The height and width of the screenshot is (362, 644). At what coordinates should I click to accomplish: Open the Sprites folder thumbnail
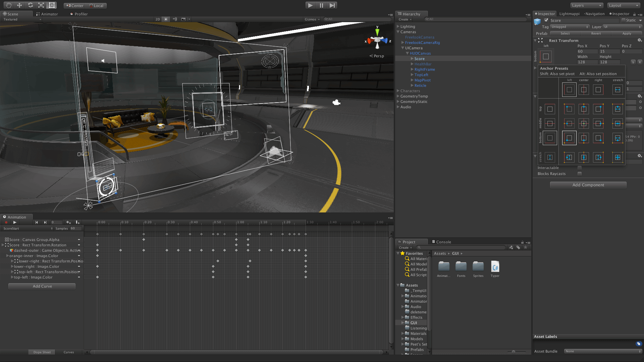[x=478, y=269]
